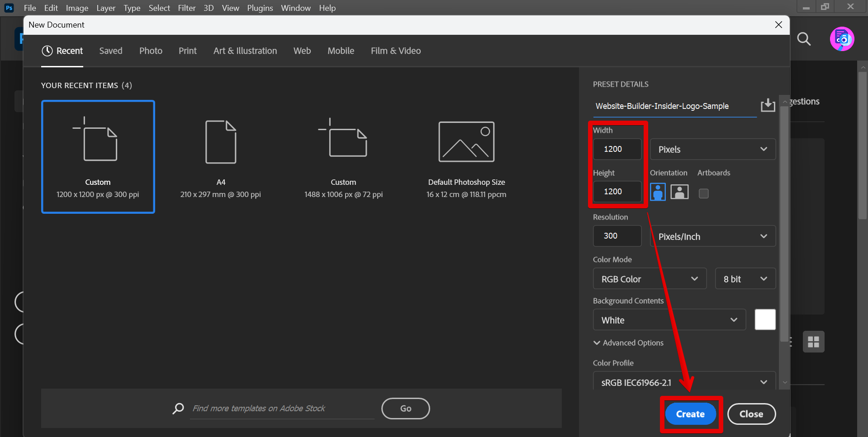Click the search magnifier icon at top right
The width and height of the screenshot is (868, 437).
pos(804,39)
